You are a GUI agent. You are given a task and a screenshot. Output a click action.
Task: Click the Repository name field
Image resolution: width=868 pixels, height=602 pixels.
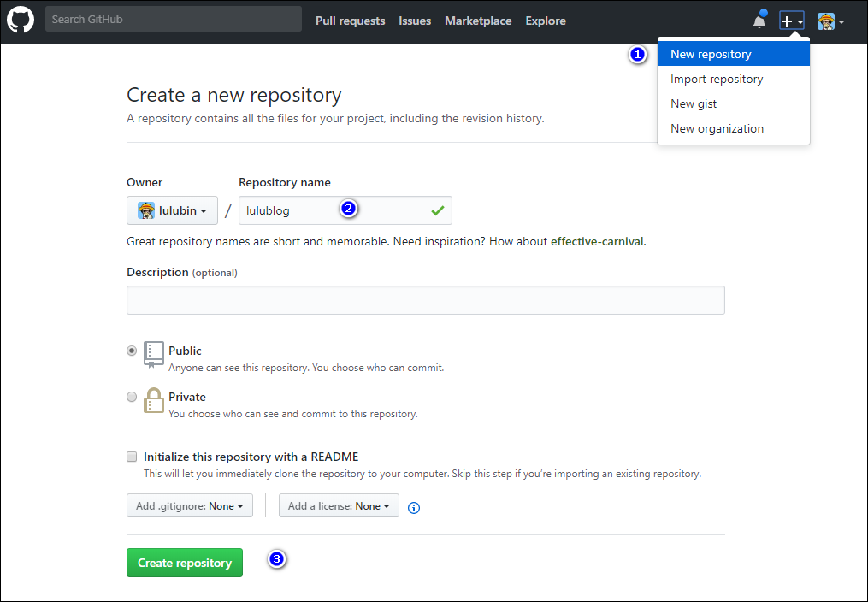click(345, 210)
